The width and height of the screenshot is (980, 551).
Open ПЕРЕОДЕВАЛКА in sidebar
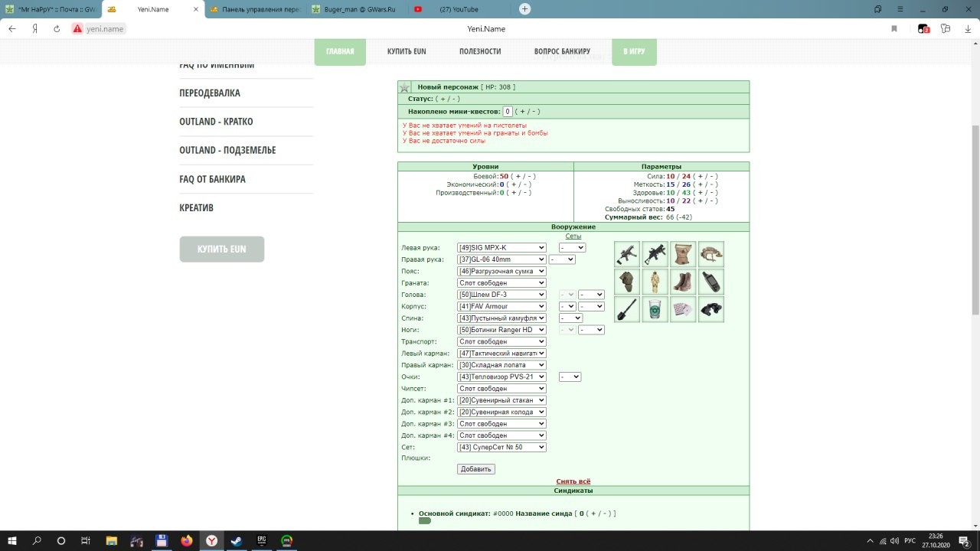210,93
